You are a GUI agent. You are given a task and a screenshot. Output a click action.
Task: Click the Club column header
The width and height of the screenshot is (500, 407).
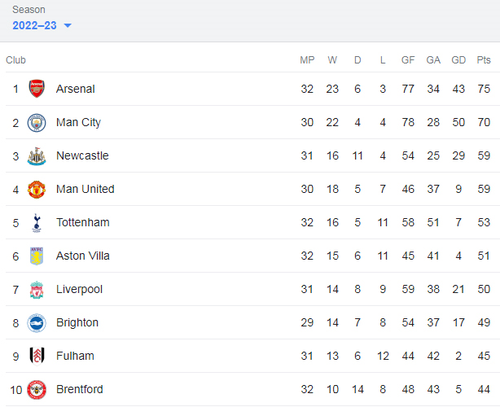pos(16,60)
